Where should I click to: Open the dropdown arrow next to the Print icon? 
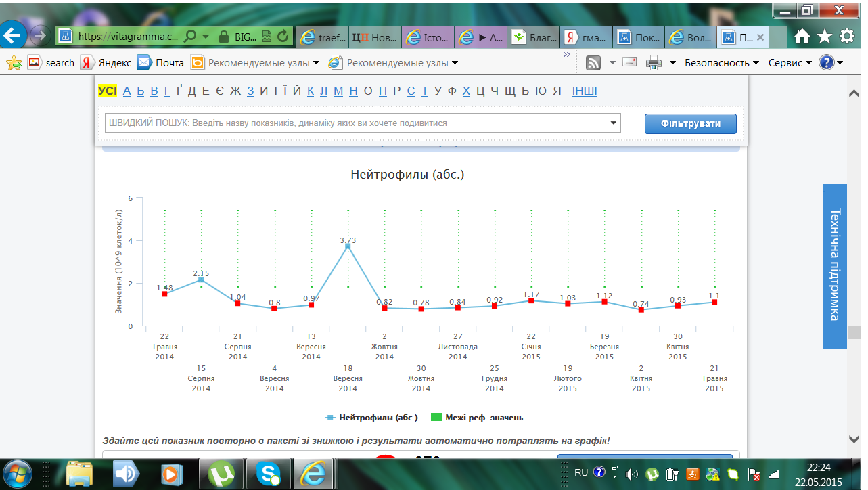673,63
